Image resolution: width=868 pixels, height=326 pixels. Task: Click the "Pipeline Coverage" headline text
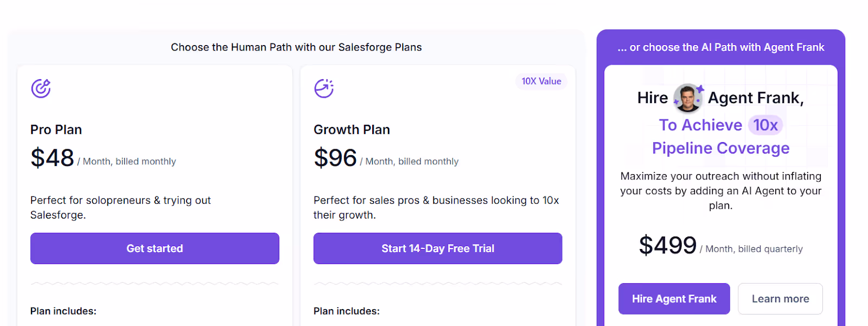click(720, 148)
